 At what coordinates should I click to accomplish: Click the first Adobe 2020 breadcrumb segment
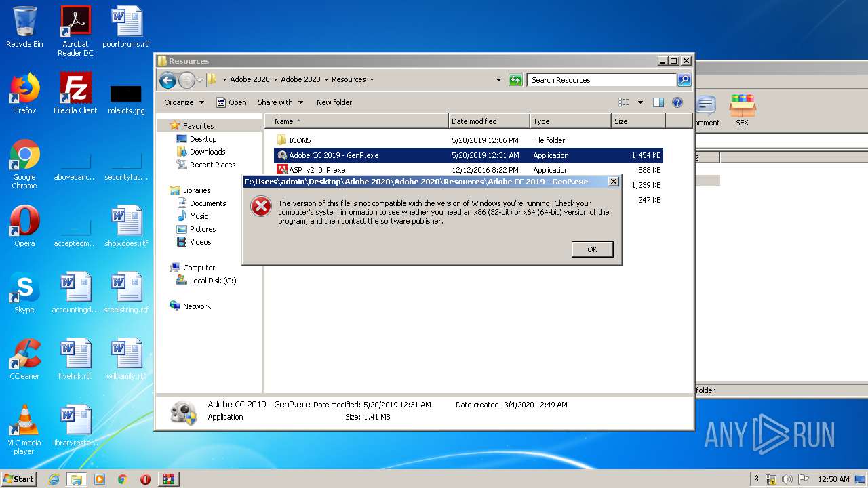pos(250,80)
